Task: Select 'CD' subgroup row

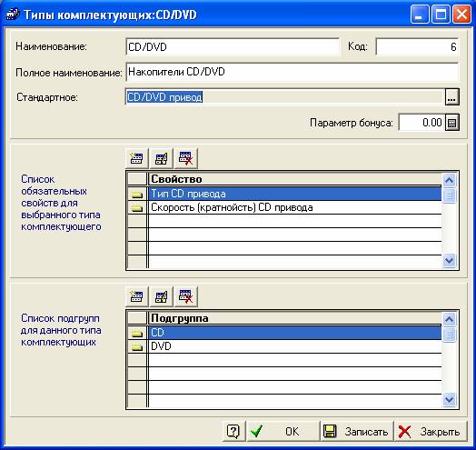Action: click(x=294, y=333)
